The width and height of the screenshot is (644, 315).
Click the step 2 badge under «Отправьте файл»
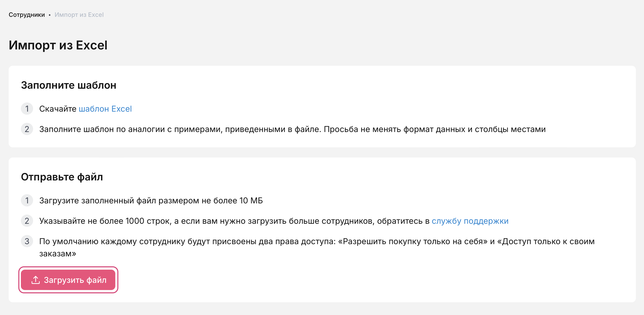(27, 221)
